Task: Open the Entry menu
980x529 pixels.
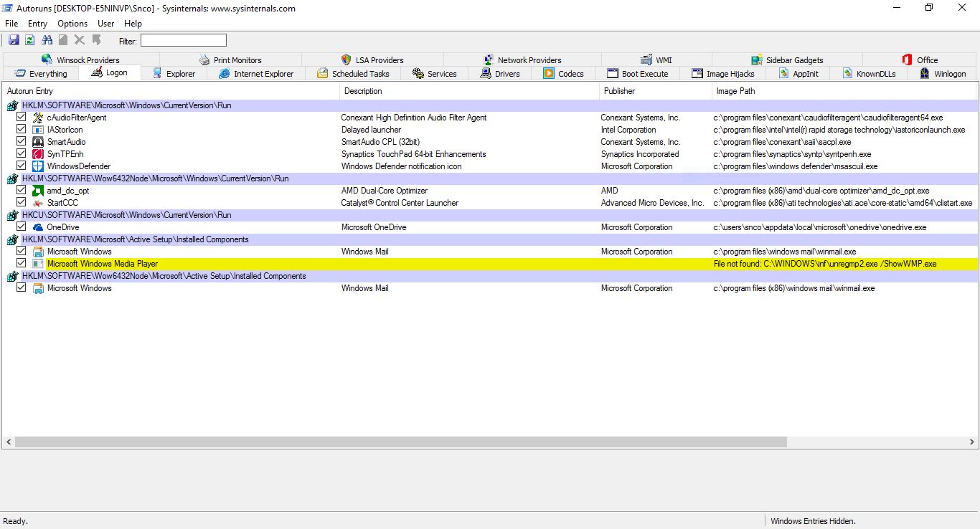Action: point(37,24)
